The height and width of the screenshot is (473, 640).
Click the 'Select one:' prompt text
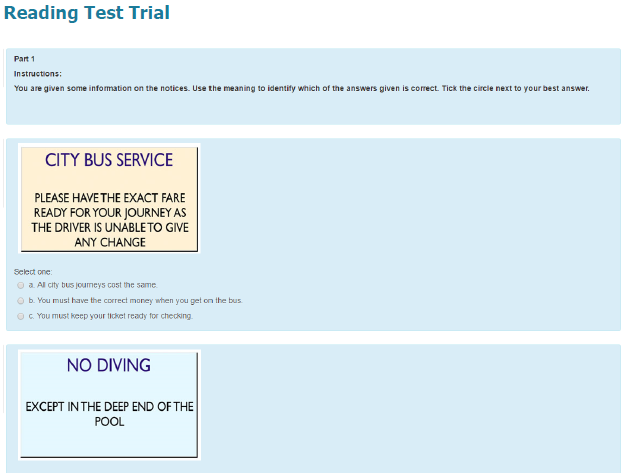tap(33, 271)
